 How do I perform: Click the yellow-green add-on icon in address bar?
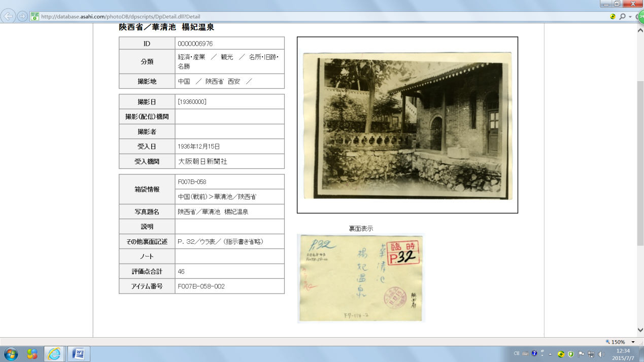613,16
